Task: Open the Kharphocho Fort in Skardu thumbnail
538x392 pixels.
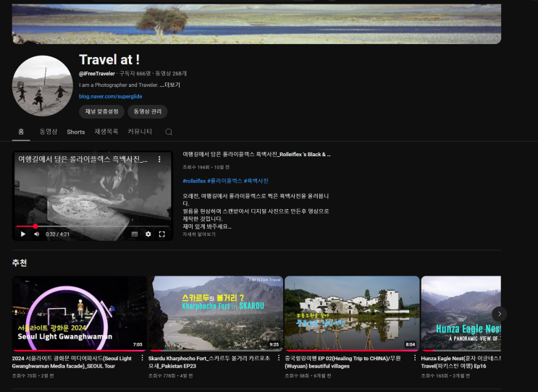Action: pos(216,314)
